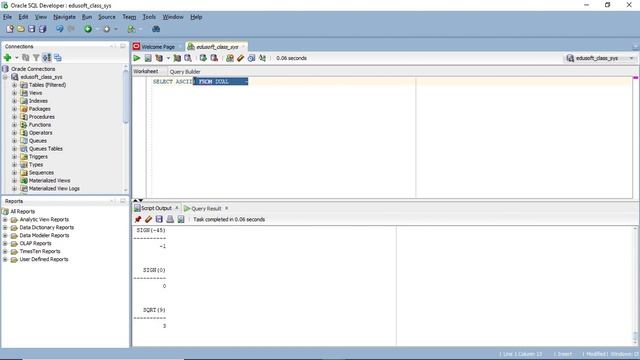Screen dimensions: 640x360
Task: Click the Explain Plan icon
Action: [x=159, y=58]
